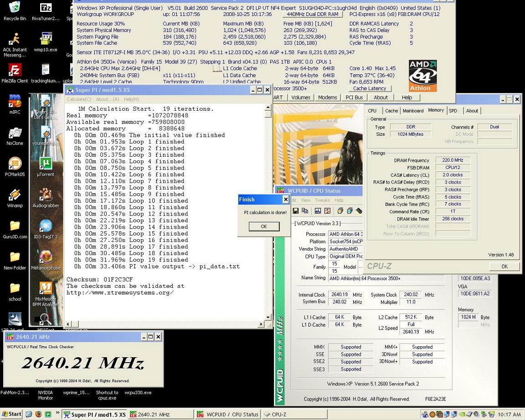525x420 pixels.
Task: Open Audiograbber desktop shortcut
Action: point(46,197)
